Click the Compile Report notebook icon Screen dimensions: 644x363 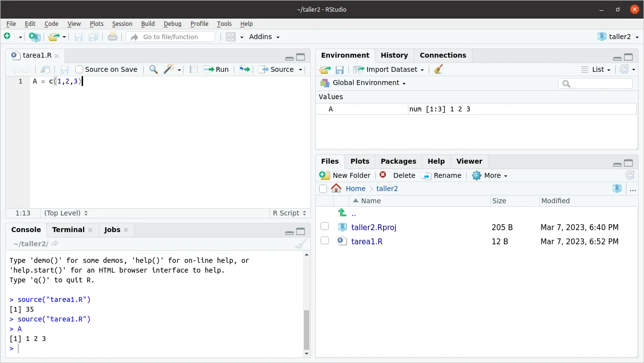tap(193, 69)
